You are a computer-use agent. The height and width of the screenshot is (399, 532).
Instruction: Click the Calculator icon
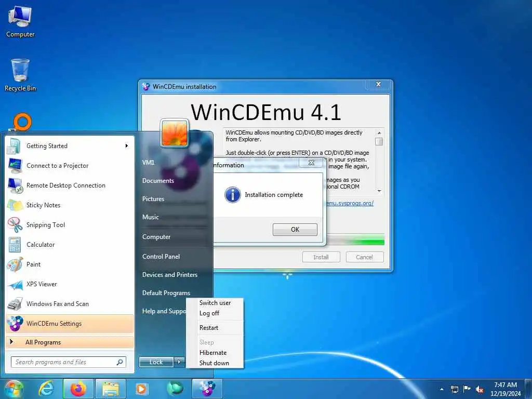[x=15, y=244]
